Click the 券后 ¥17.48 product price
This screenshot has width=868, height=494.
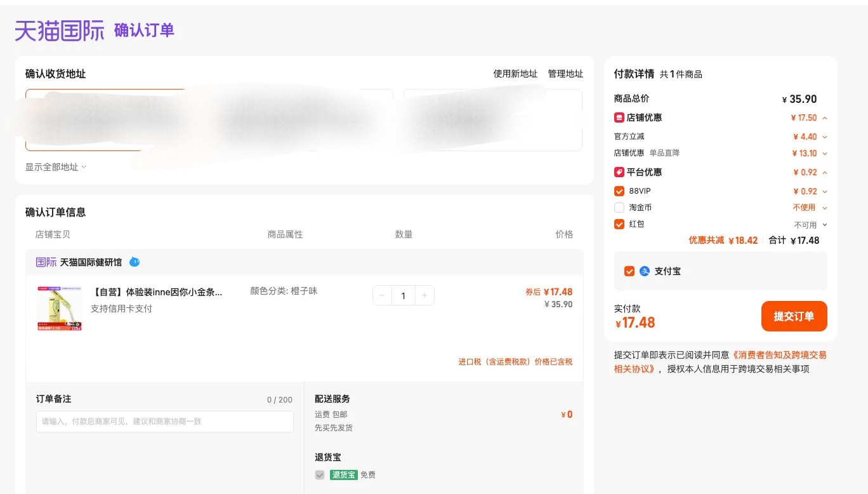point(549,292)
